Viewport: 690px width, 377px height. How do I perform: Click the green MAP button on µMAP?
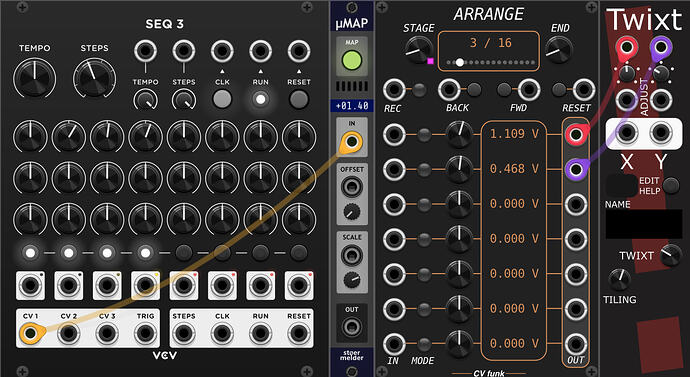(x=352, y=61)
